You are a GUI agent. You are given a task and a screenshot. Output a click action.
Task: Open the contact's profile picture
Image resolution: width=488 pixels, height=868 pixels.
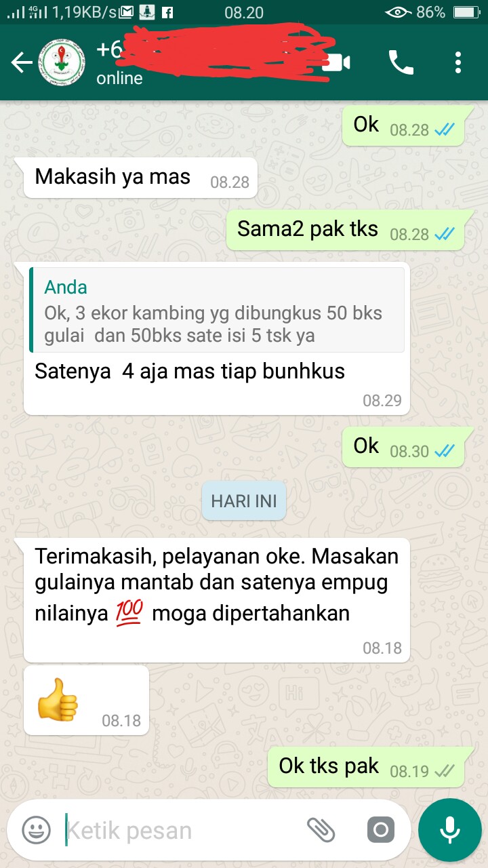[62, 63]
